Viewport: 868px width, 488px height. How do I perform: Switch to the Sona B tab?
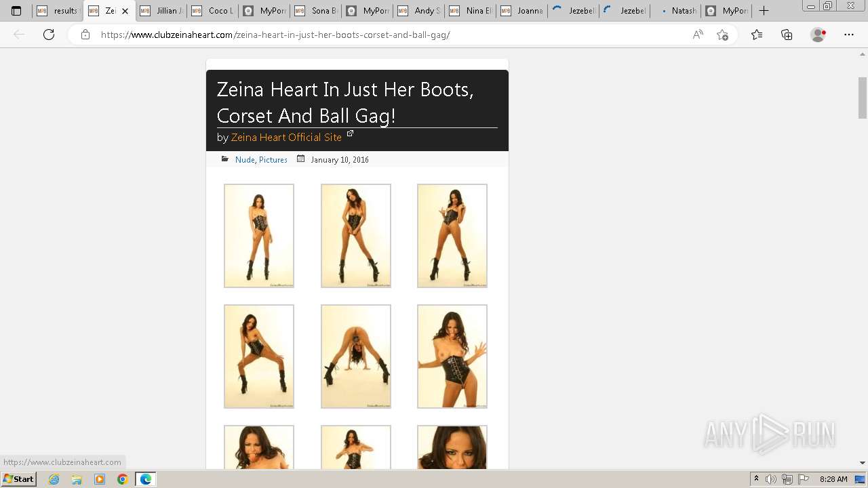tap(315, 11)
